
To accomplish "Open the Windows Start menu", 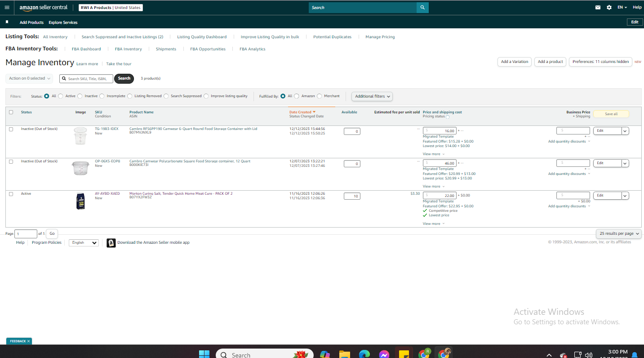I will [x=204, y=354].
